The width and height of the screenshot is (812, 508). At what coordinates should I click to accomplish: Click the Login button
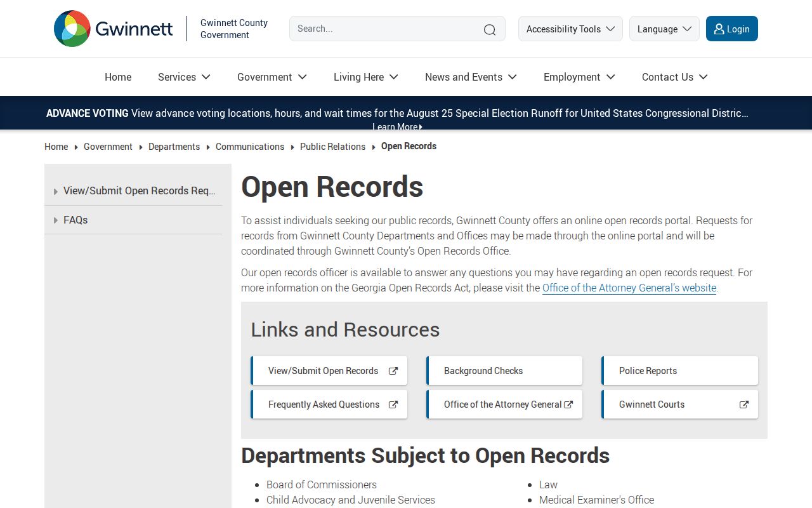[732, 29]
